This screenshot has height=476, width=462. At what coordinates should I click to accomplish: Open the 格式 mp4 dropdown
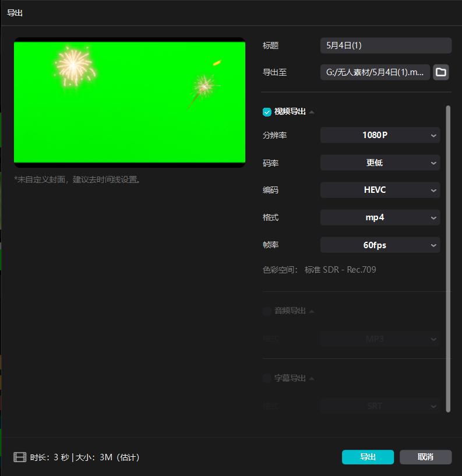pos(380,217)
